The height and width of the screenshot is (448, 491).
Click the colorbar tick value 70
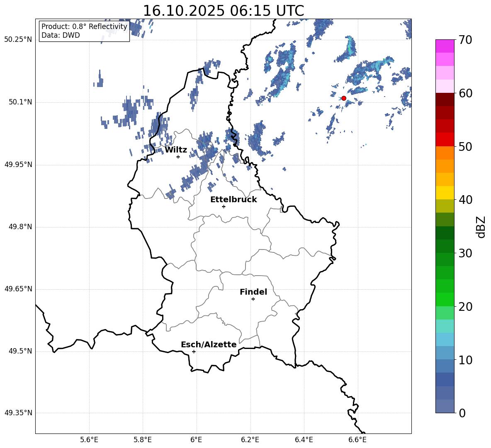[465, 40]
